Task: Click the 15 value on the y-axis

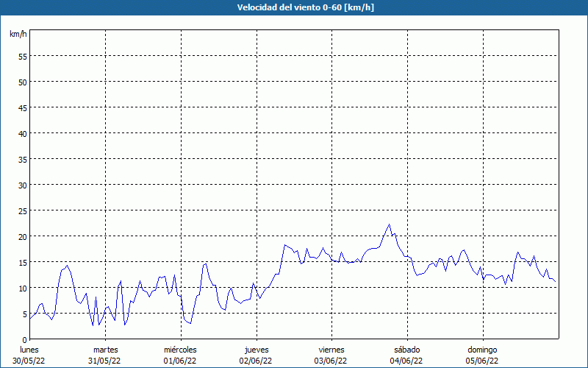Action: pos(23,263)
